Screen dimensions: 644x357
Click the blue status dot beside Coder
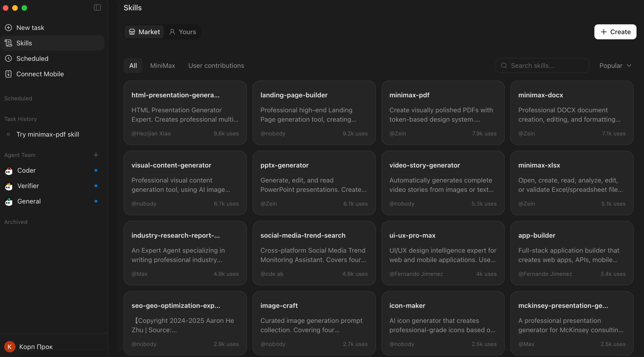click(96, 170)
